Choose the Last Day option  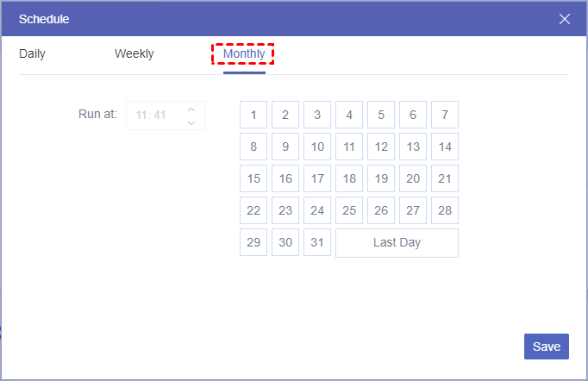pos(397,242)
